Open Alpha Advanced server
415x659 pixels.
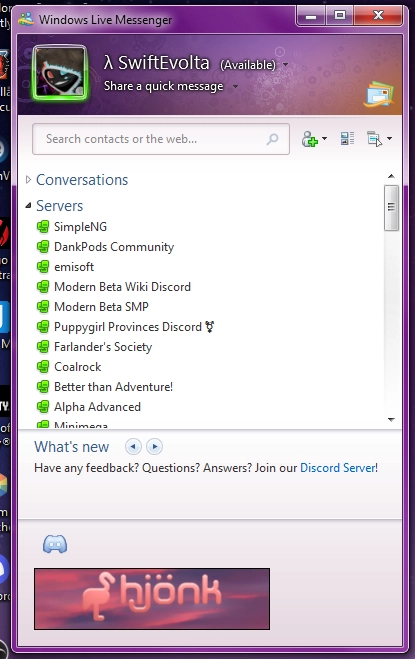(98, 407)
